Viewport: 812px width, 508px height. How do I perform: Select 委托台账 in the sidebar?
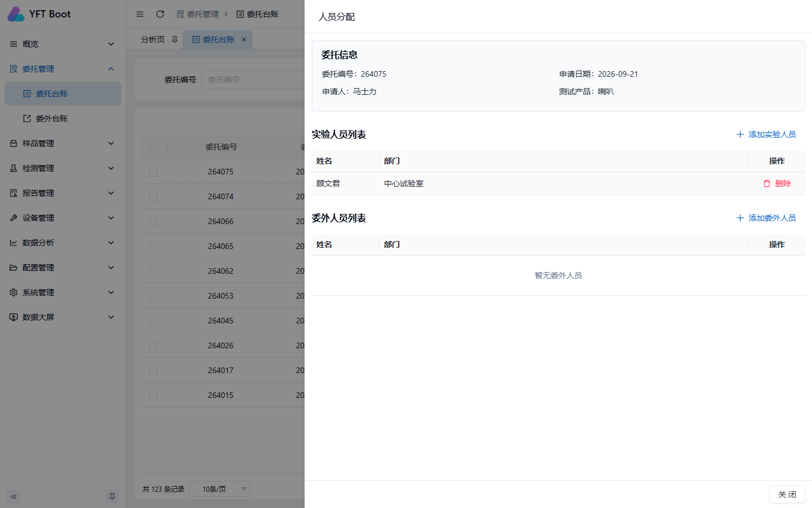[63, 94]
